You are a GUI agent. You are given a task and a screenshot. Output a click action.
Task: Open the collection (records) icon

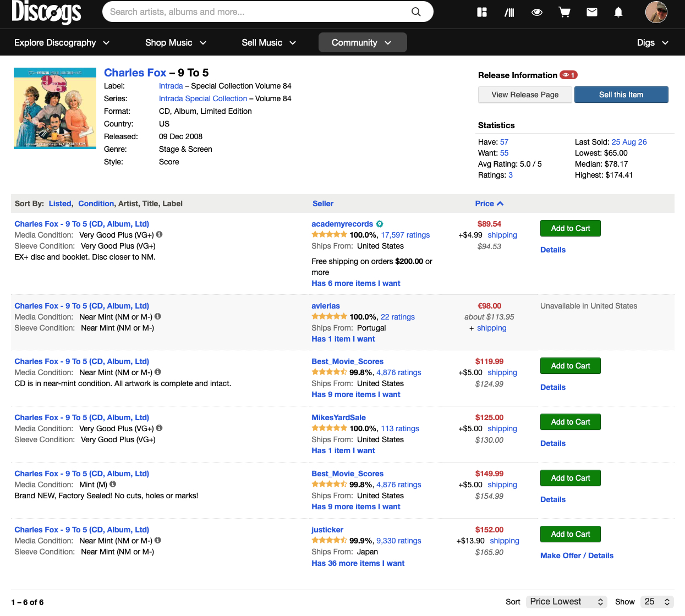click(x=509, y=12)
